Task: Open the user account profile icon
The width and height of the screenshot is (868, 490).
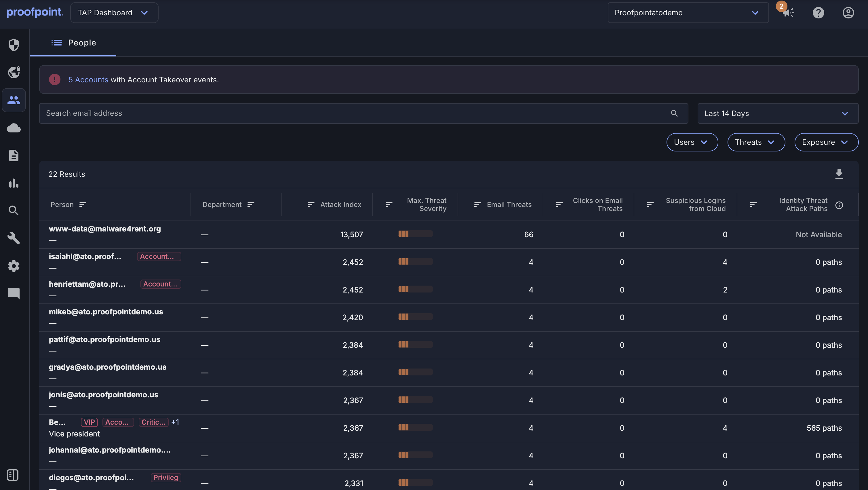Action: (x=848, y=13)
